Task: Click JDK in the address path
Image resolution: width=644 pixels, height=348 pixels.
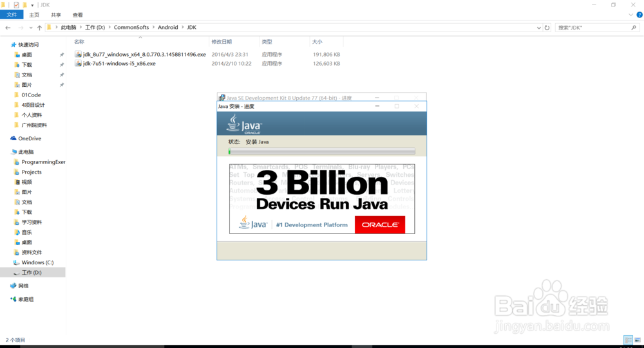Action: [191, 28]
